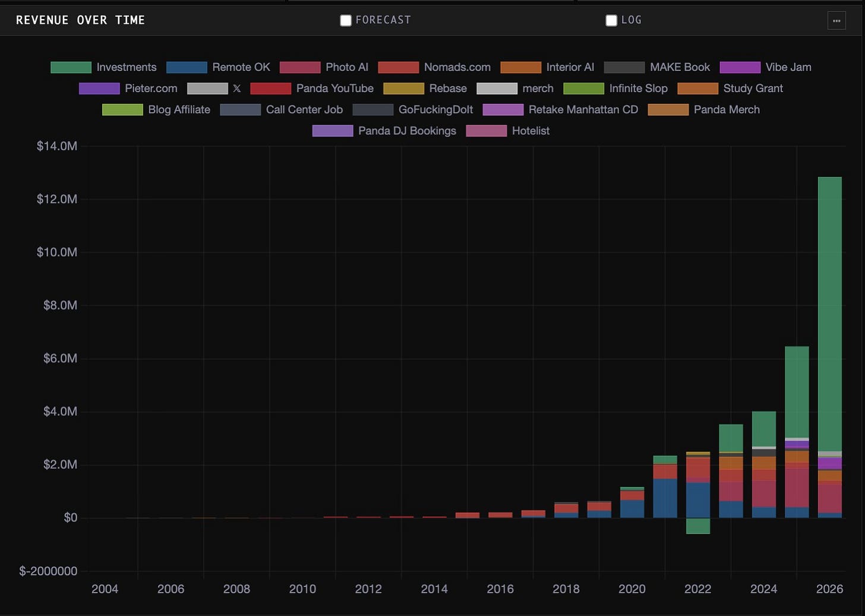Click the Nomads.com legend color box
Viewport: 865px width, 616px height.
[x=398, y=67]
